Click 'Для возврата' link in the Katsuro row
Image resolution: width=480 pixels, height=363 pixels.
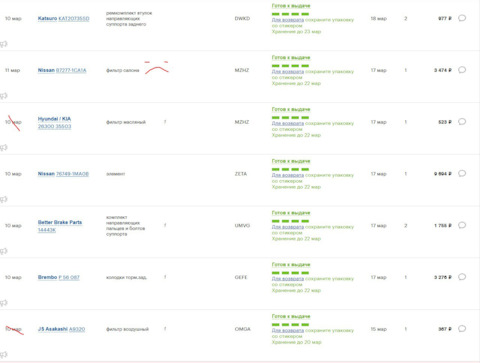(288, 20)
